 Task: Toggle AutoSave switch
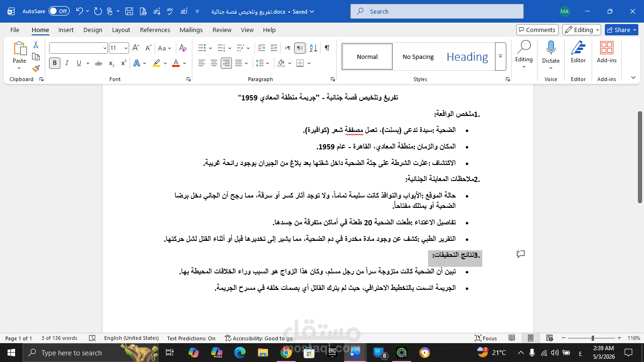coord(59,11)
